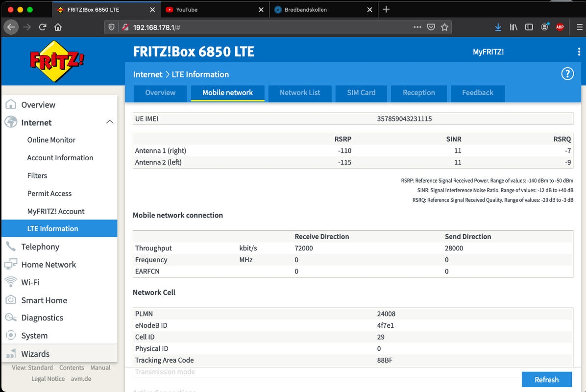
Task: Click the MyFRITZ! header link
Action: pyautogui.click(x=488, y=52)
